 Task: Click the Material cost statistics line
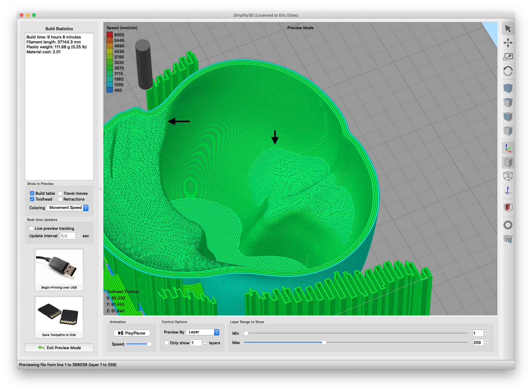click(43, 52)
